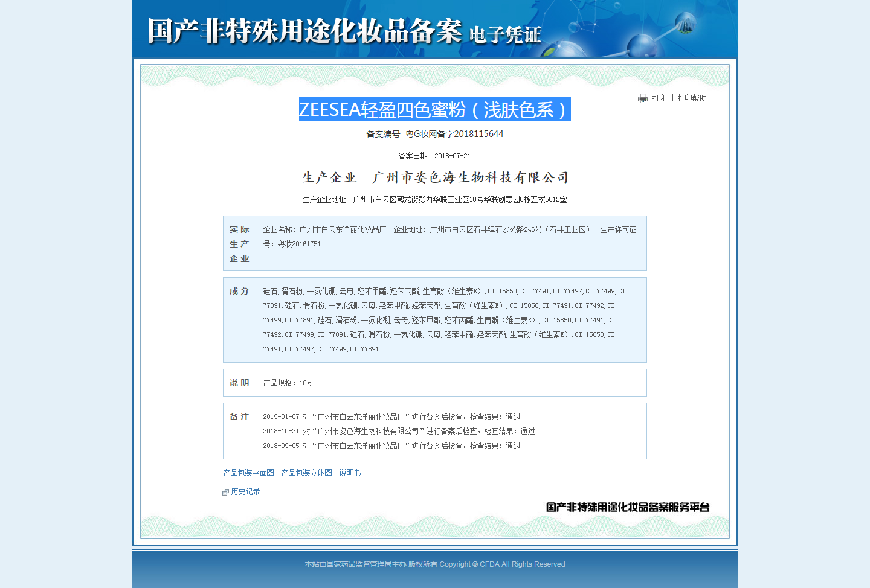
Task: Click the printer icon
Action: 642,98
